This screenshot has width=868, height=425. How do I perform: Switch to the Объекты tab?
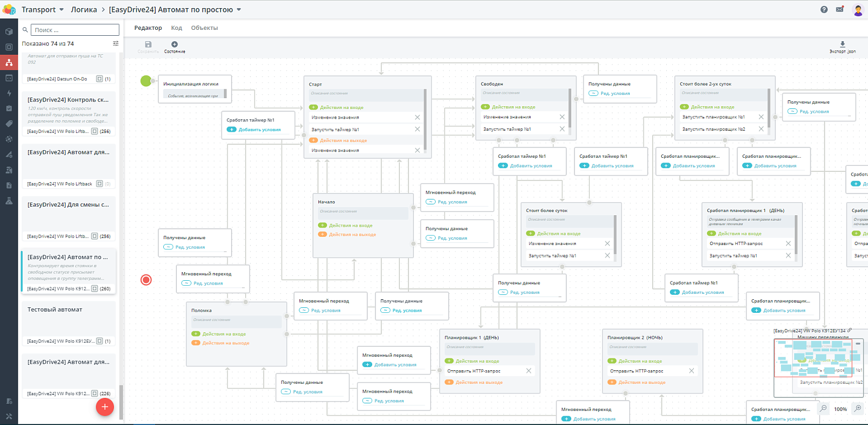pos(205,28)
